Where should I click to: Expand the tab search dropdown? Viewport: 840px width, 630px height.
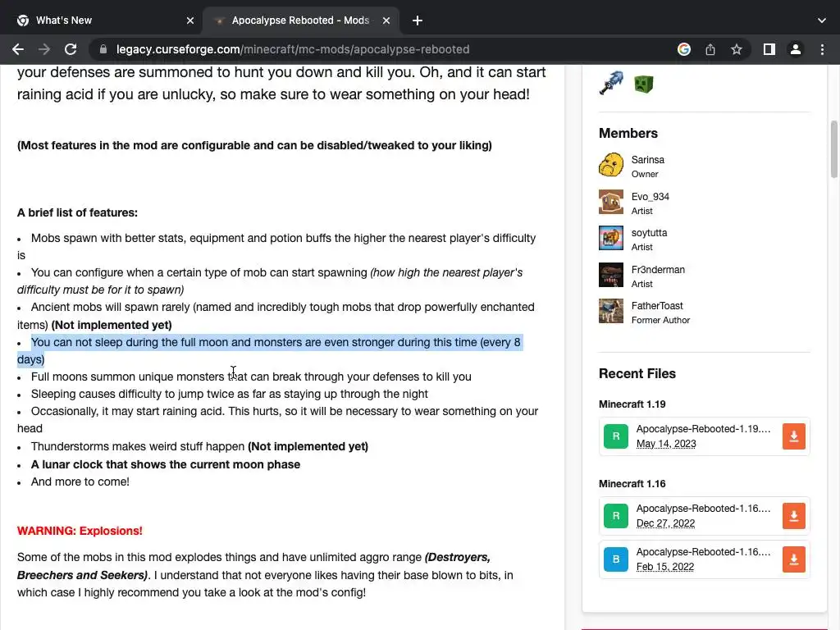tap(822, 21)
